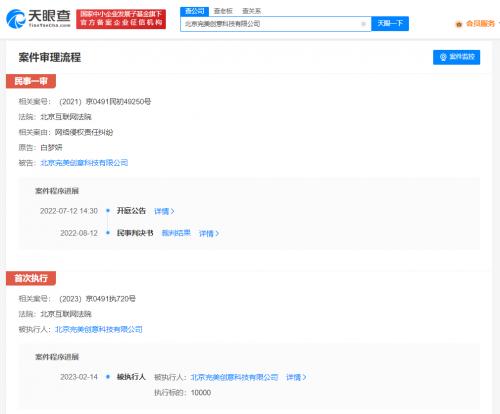Click the 案件监控 button
Viewport: 500px width, 414px height.
pos(456,57)
